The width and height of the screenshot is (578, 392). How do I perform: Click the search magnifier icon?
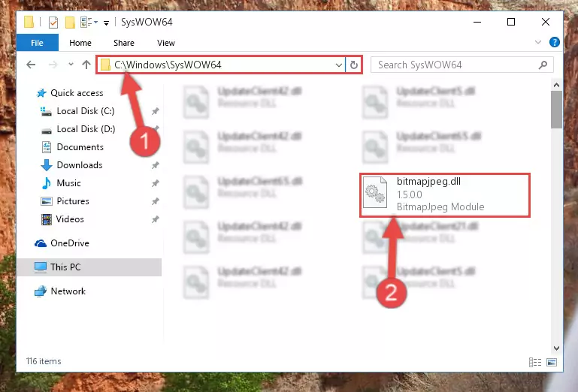(543, 65)
